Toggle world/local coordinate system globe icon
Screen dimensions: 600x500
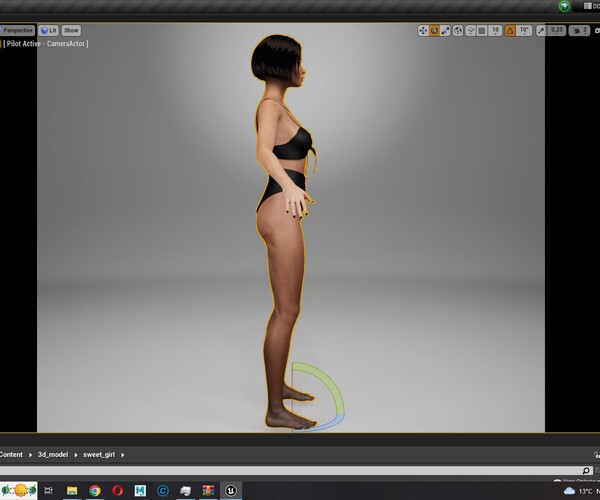458,31
